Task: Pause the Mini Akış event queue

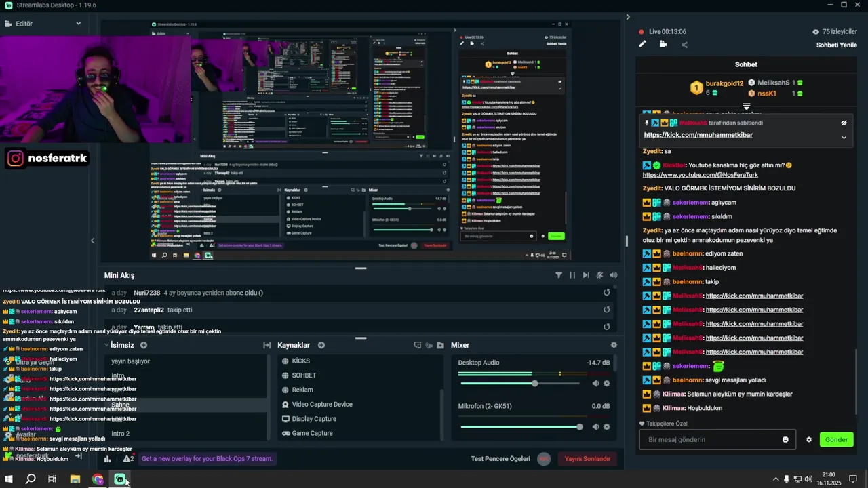Action: pos(572,275)
